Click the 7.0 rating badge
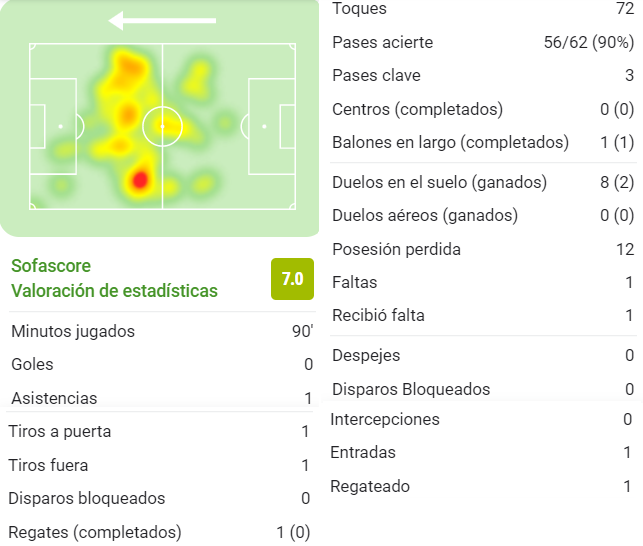Screen dimensions: 643x546 pyautogui.click(x=292, y=279)
